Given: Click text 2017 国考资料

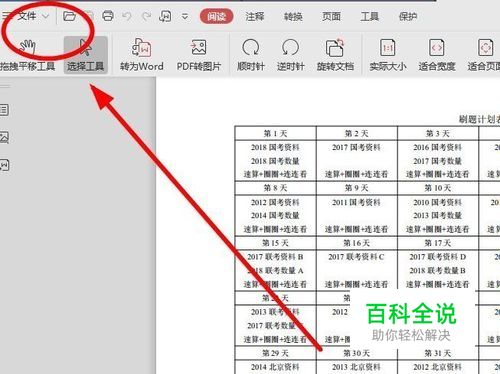Looking at the screenshot, I should coord(356,147).
